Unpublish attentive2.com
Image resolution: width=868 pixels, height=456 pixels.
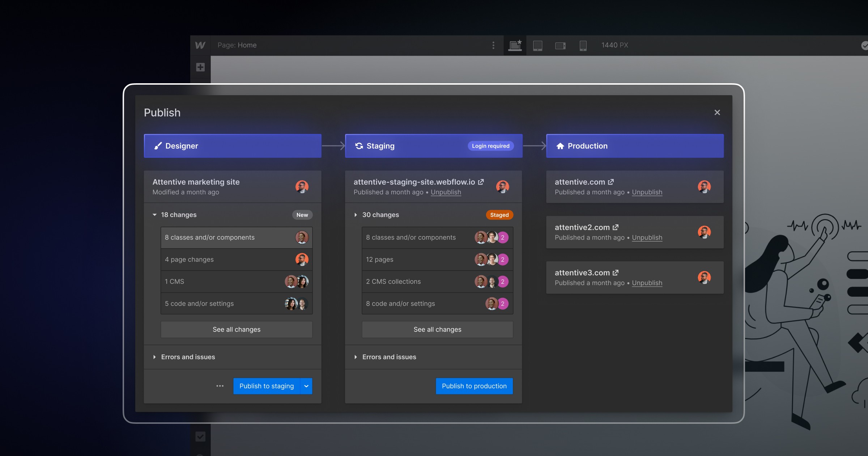pos(647,237)
